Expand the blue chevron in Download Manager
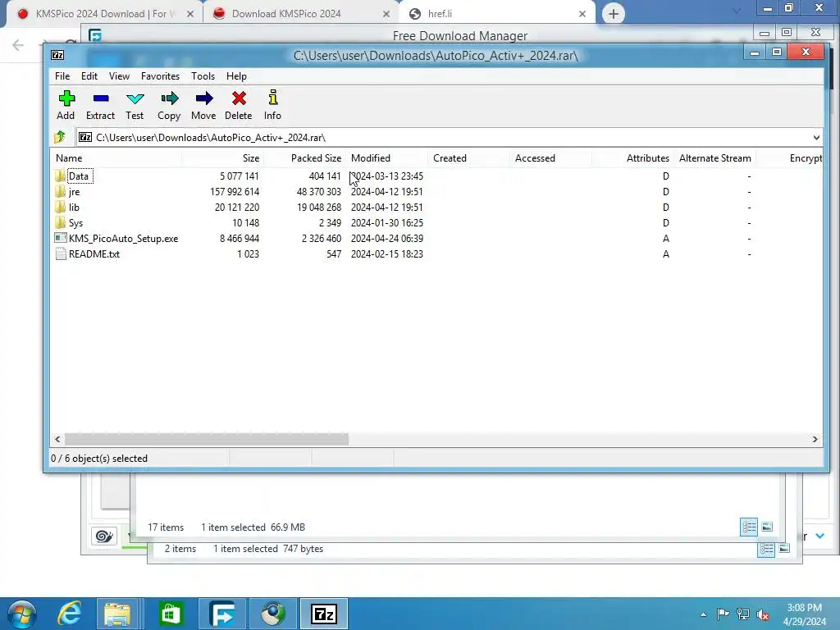Image resolution: width=840 pixels, height=630 pixels. click(819, 536)
